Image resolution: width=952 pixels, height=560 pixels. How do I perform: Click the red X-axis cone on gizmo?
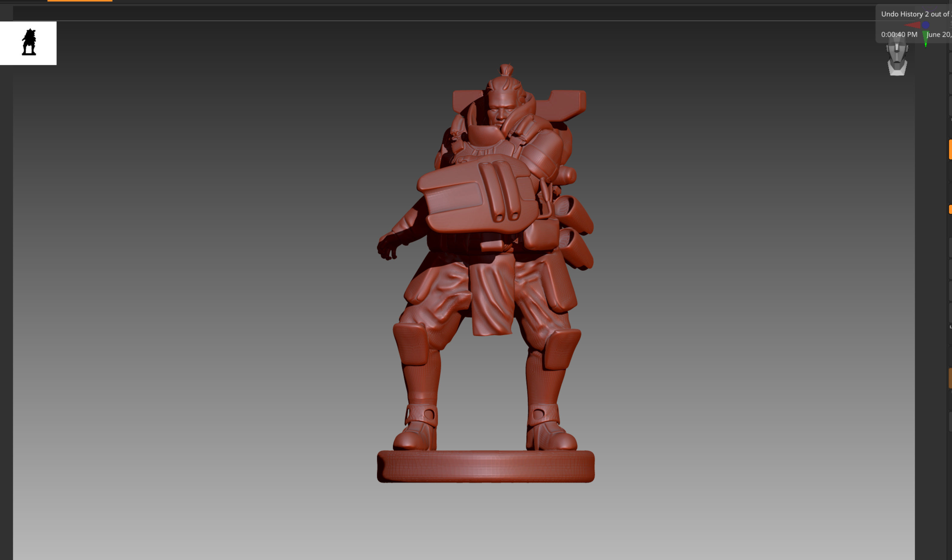tap(912, 25)
